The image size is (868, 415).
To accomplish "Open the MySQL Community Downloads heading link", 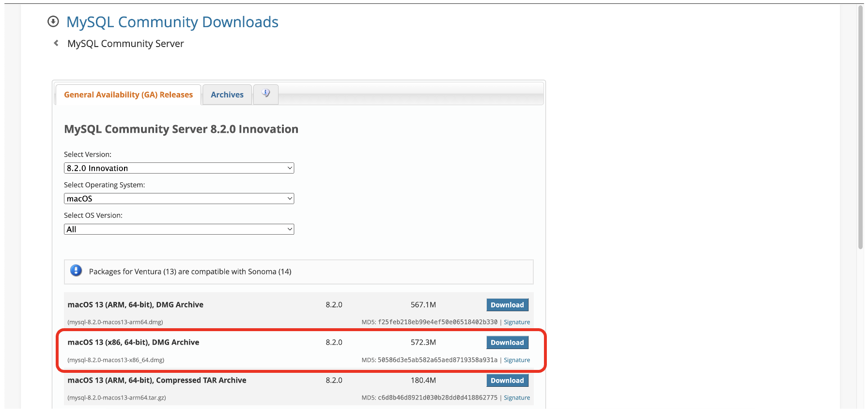I will click(x=172, y=22).
